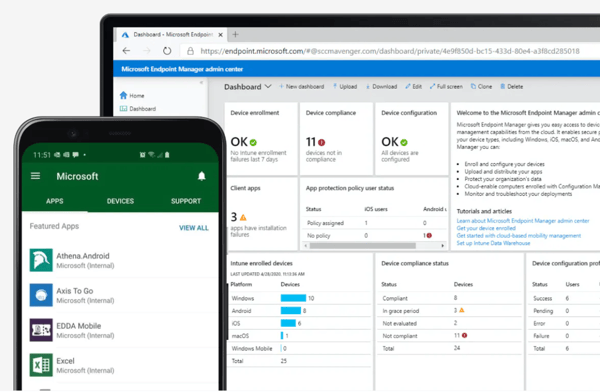Click 'Policy assigned' status row
Viewport: 600px width, 392px height.
375,223
